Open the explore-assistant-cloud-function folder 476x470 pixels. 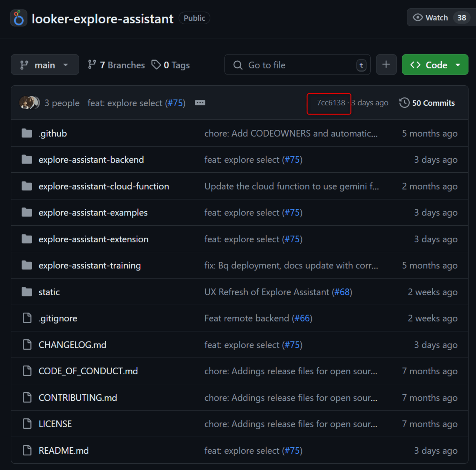(x=104, y=186)
